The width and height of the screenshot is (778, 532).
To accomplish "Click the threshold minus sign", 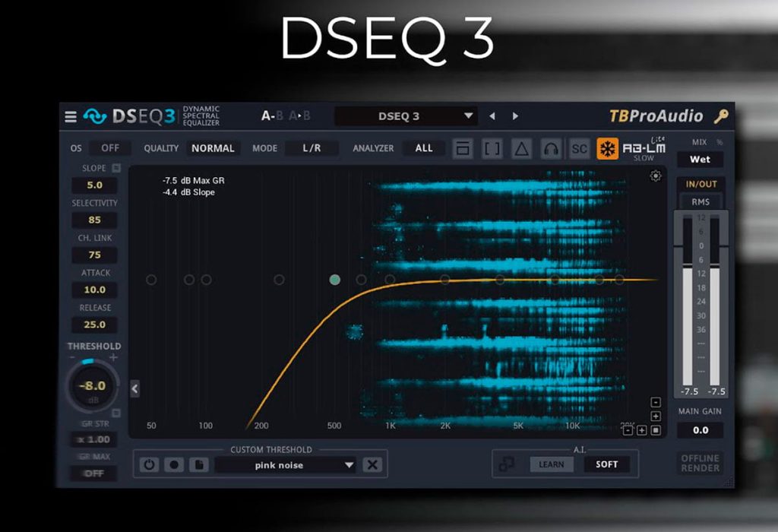I will (72, 357).
